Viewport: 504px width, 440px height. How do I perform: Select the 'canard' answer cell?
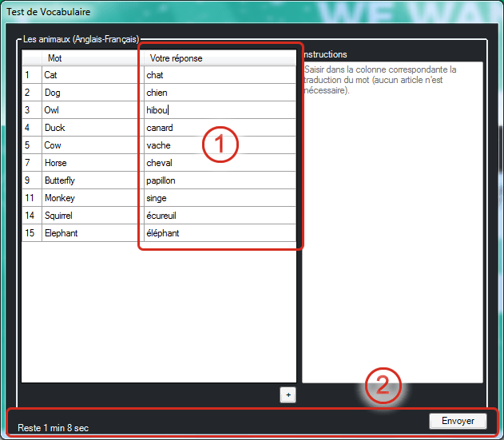point(219,128)
